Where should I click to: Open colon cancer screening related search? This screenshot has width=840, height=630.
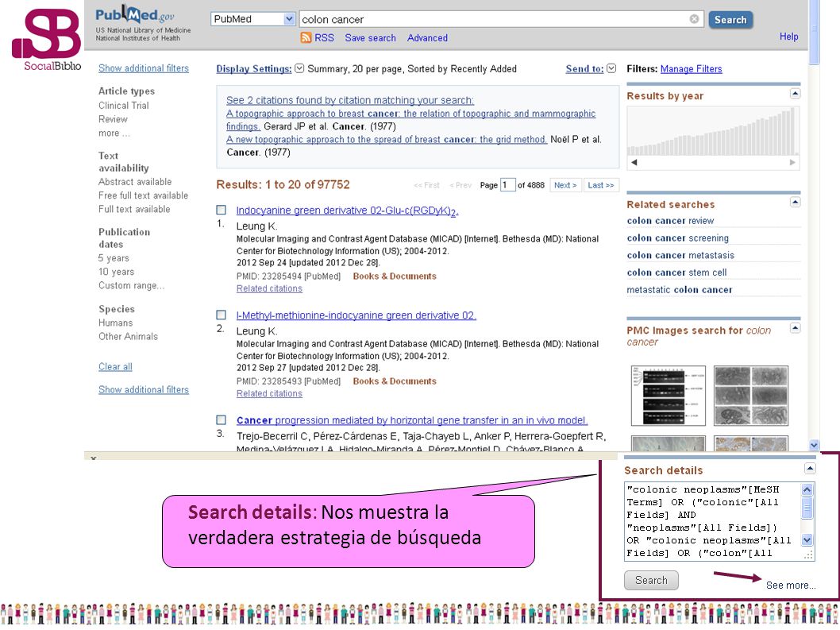click(x=678, y=238)
